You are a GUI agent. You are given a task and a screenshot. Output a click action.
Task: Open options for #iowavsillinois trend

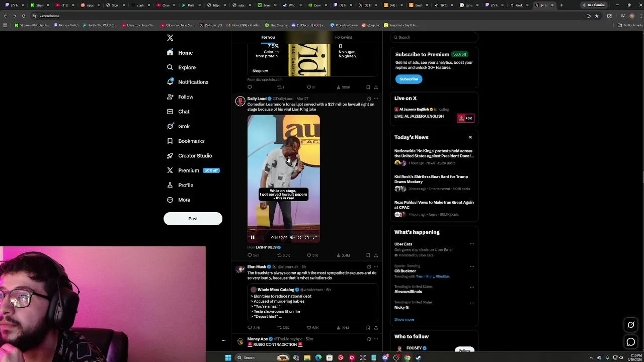point(472,287)
